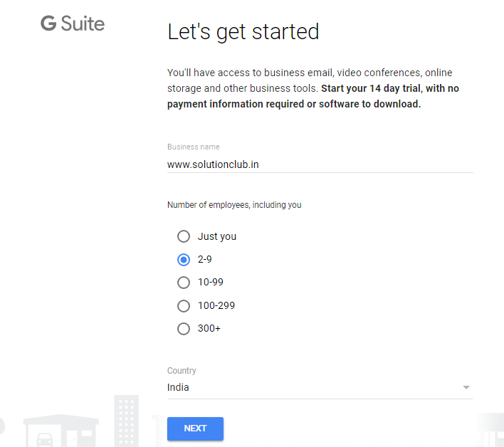Click the Business name field with www.solutionclub.in
504x447 pixels.
tap(320, 164)
